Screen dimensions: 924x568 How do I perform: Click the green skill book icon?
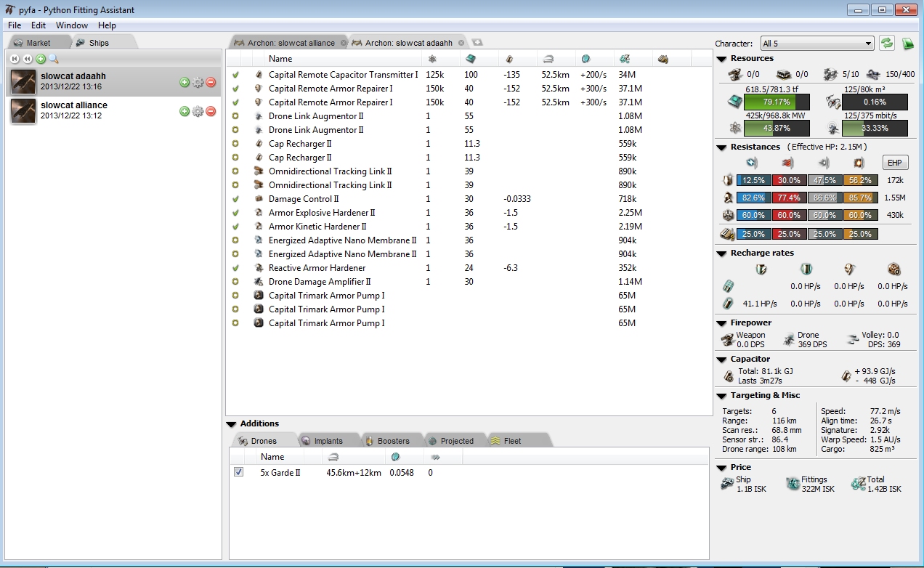coord(907,44)
